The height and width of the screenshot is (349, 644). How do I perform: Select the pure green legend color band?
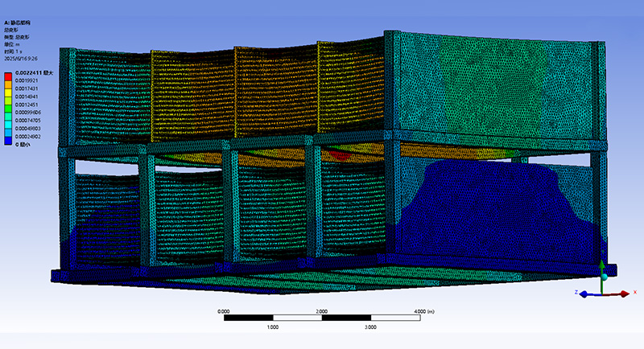coord(8,109)
